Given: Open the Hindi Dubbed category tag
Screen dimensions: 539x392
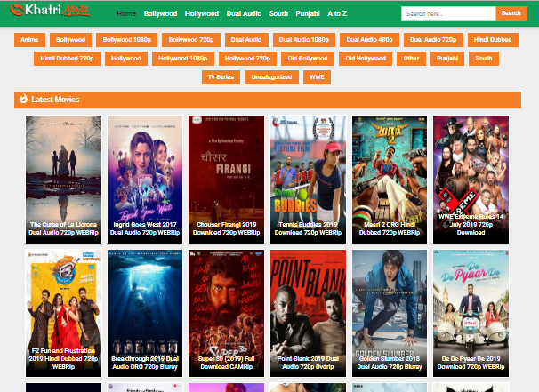Looking at the screenshot, I should tap(493, 40).
